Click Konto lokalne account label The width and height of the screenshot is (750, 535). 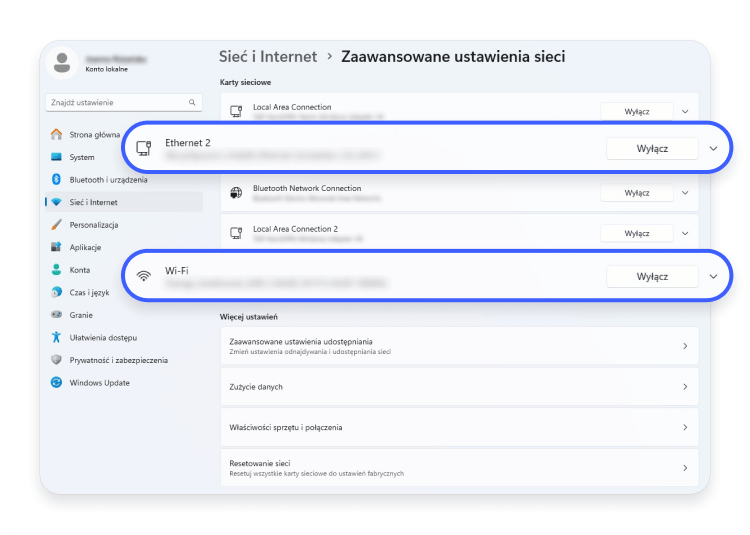(107, 69)
